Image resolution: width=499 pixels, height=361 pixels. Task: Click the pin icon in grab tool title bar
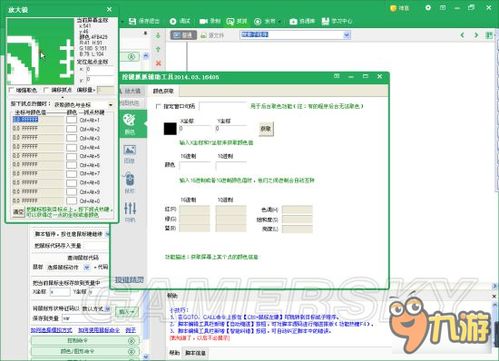337,76
